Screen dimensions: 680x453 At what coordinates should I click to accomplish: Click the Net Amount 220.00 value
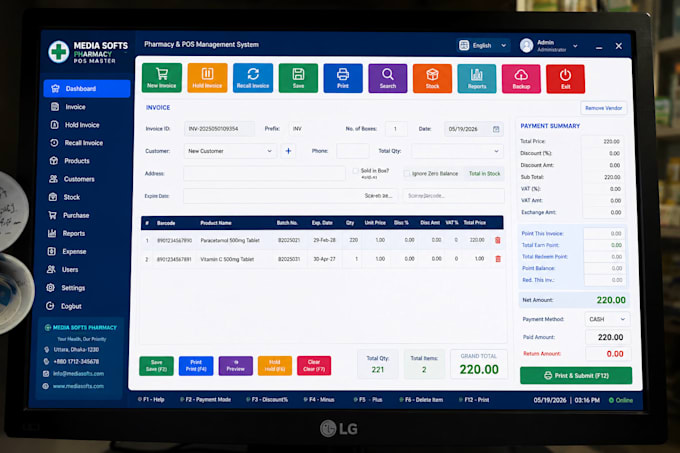pyautogui.click(x=611, y=300)
